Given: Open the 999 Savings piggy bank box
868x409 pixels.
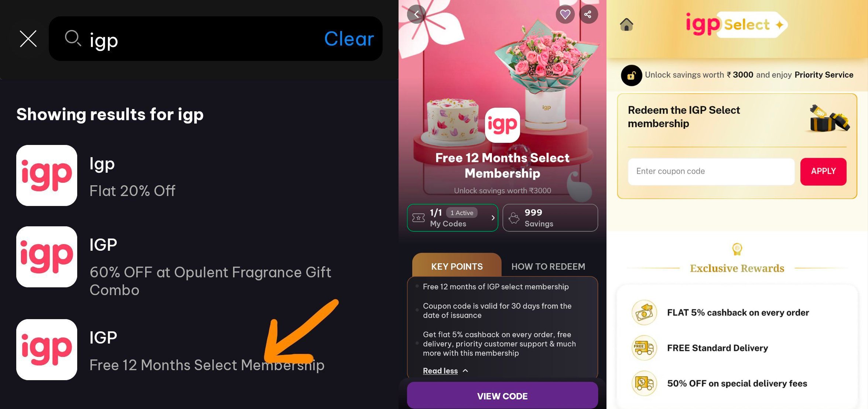Looking at the screenshot, I should (550, 218).
